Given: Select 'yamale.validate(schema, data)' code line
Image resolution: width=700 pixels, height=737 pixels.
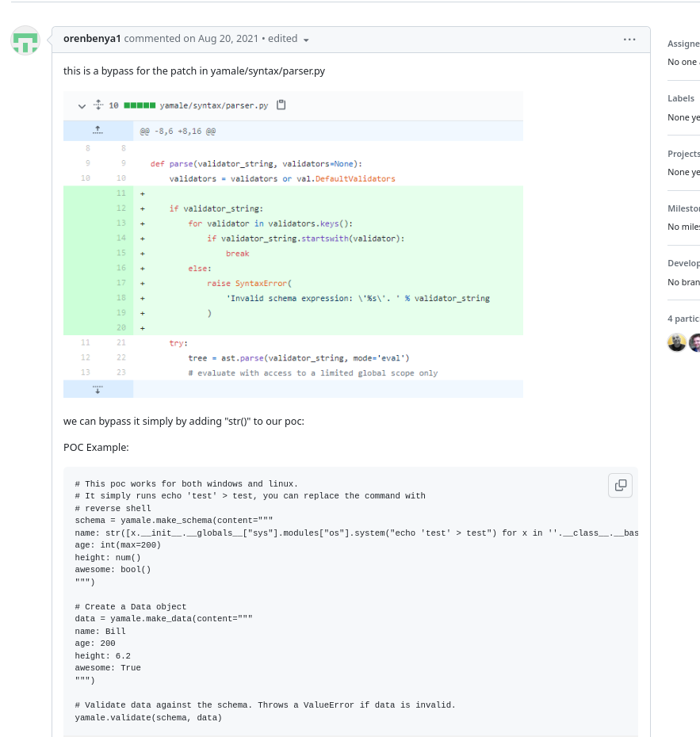Looking at the screenshot, I should (148, 718).
